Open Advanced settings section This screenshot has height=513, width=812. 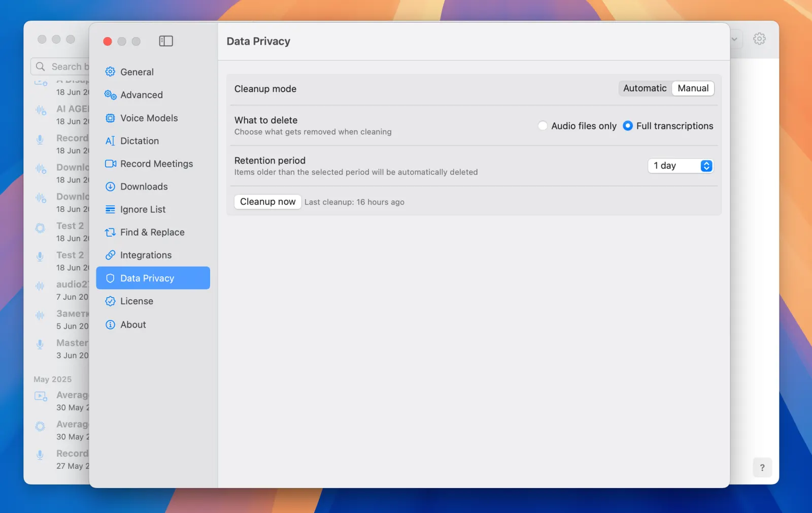[x=153, y=95]
